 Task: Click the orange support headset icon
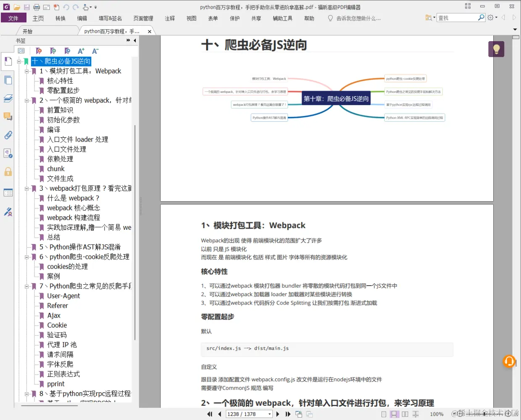pos(509,361)
